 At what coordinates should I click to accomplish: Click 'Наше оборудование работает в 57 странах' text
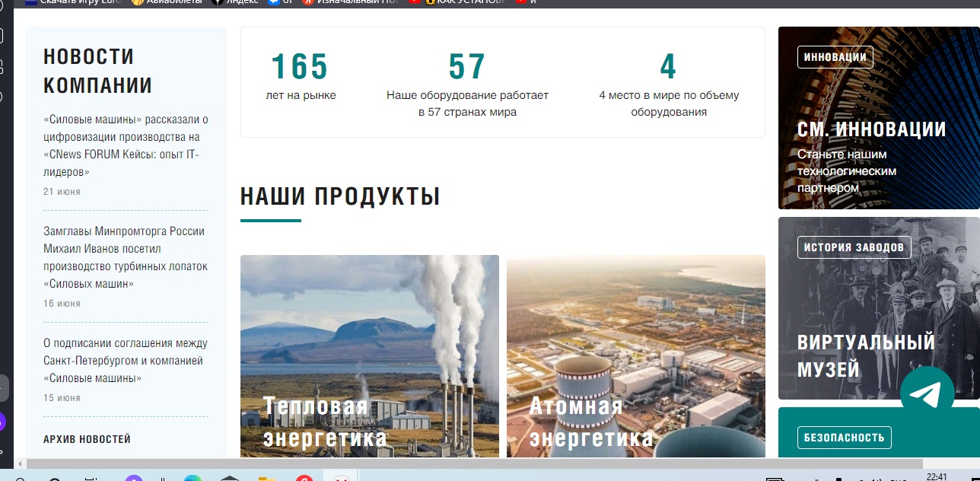point(467,104)
